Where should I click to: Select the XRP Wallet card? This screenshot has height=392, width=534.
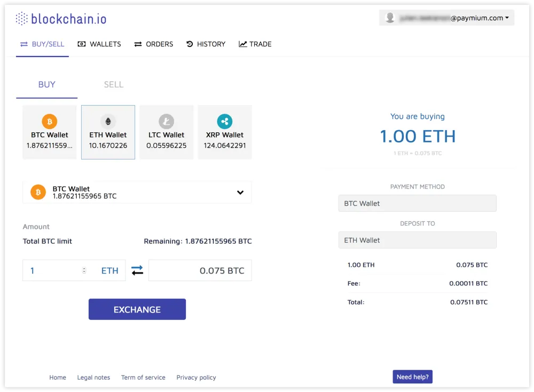point(225,132)
